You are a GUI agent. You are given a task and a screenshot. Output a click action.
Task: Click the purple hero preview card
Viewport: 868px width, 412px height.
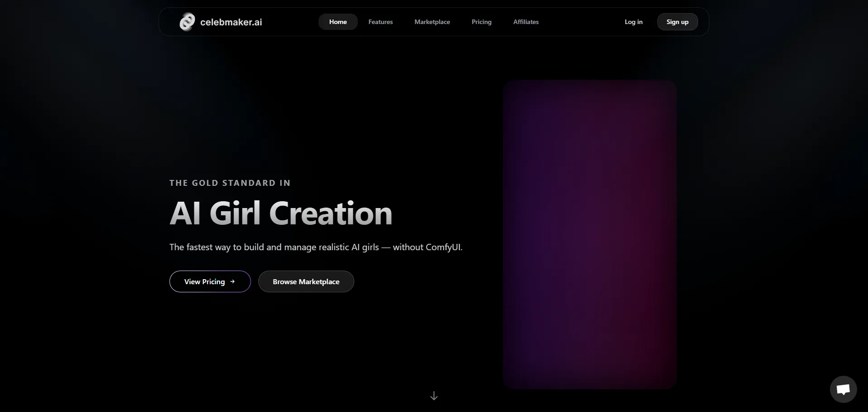click(589, 234)
